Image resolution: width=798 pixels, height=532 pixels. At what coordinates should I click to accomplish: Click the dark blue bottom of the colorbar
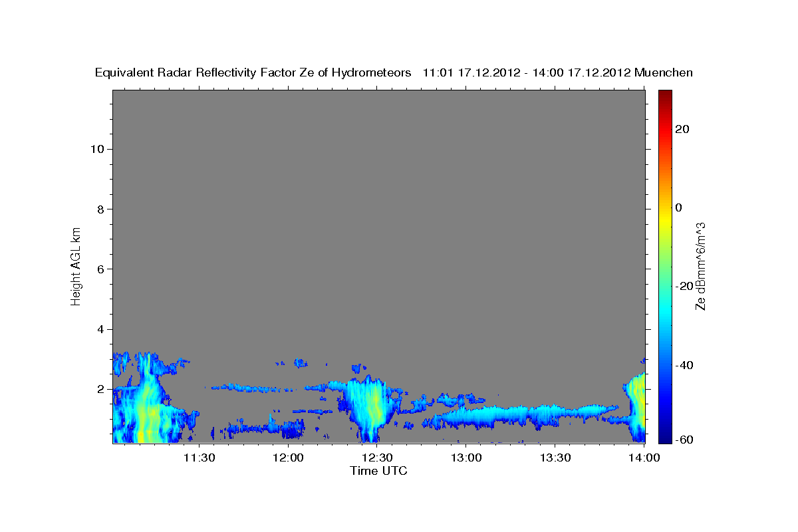[x=664, y=437]
